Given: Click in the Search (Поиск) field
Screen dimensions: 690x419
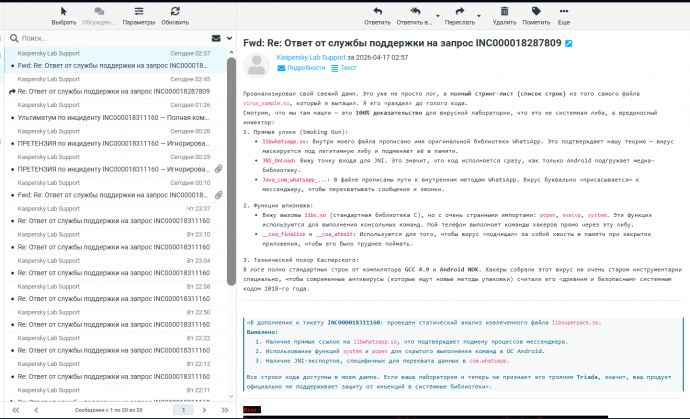Looking at the screenshot, I should tap(100, 38).
